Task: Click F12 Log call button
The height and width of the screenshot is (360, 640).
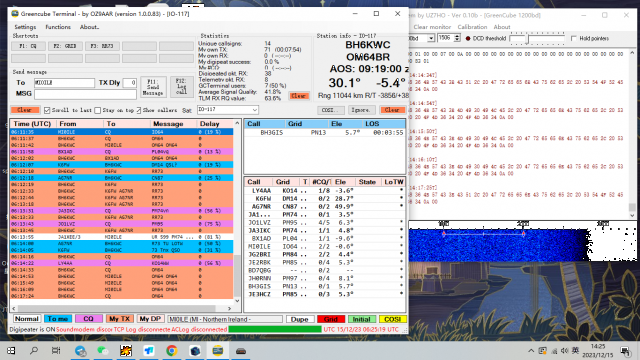Action: 182,87
